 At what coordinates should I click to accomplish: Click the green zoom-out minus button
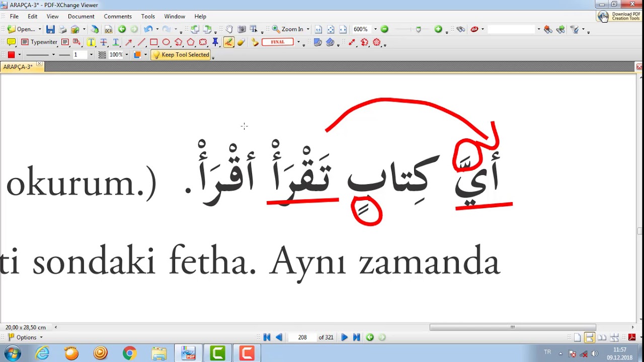[384, 29]
